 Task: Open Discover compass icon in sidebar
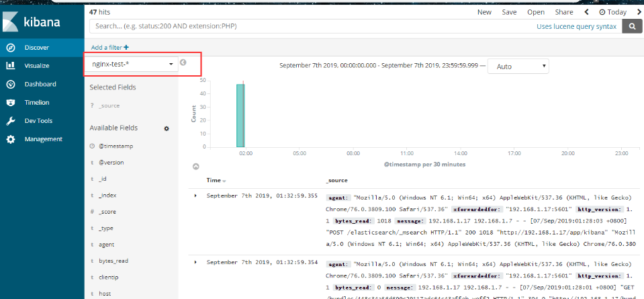[11, 48]
